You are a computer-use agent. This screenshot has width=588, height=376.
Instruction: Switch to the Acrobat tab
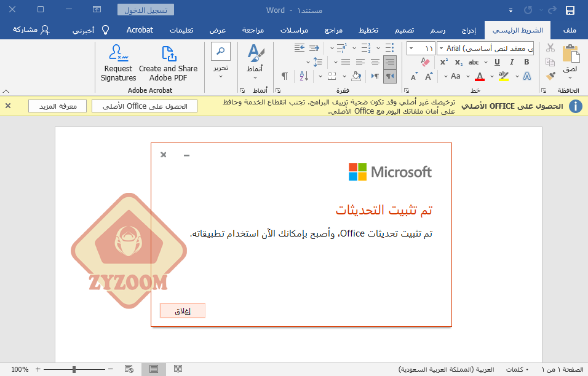click(140, 30)
